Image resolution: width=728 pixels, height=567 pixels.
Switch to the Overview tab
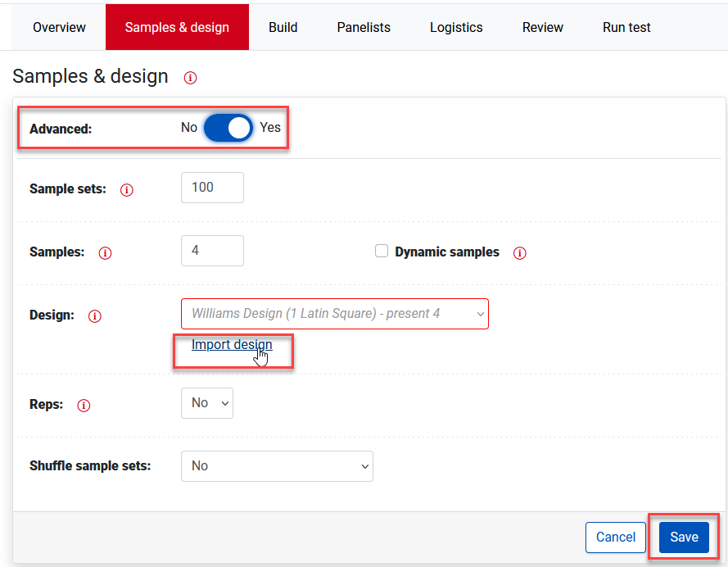click(59, 27)
